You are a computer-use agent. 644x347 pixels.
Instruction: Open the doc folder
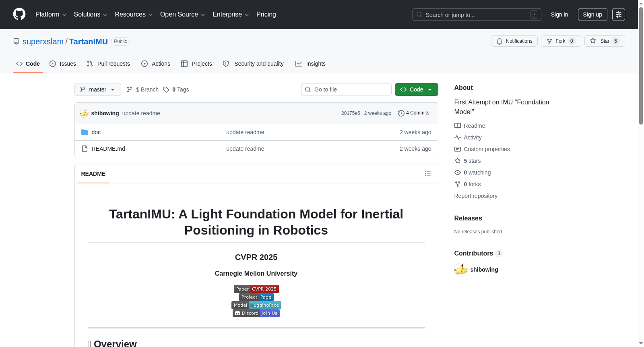[x=96, y=132]
